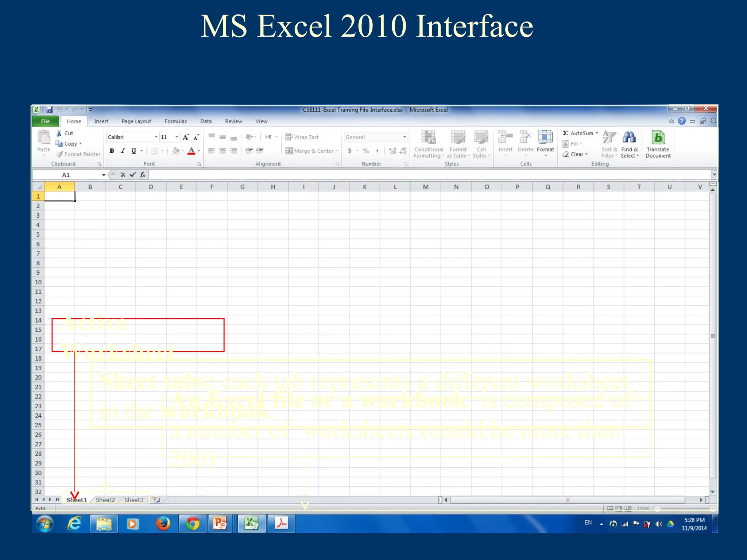Switch to the Formulas tab
The height and width of the screenshot is (560, 747).
(175, 121)
